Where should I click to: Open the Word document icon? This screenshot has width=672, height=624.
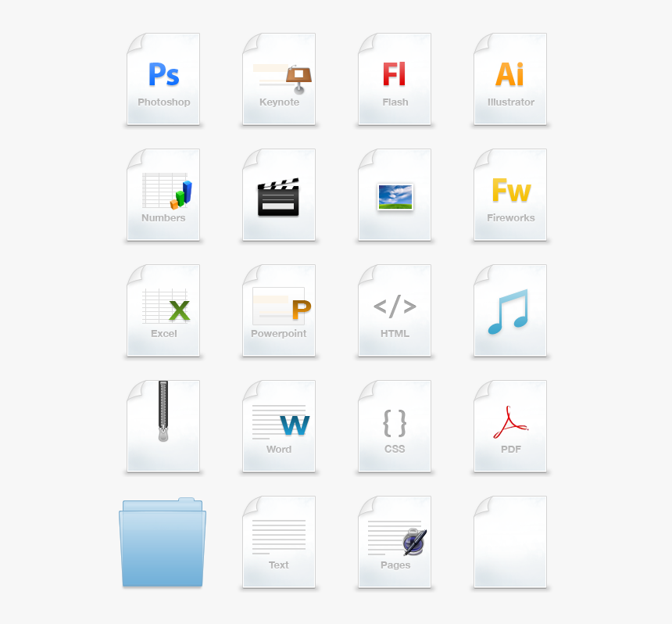(279, 427)
